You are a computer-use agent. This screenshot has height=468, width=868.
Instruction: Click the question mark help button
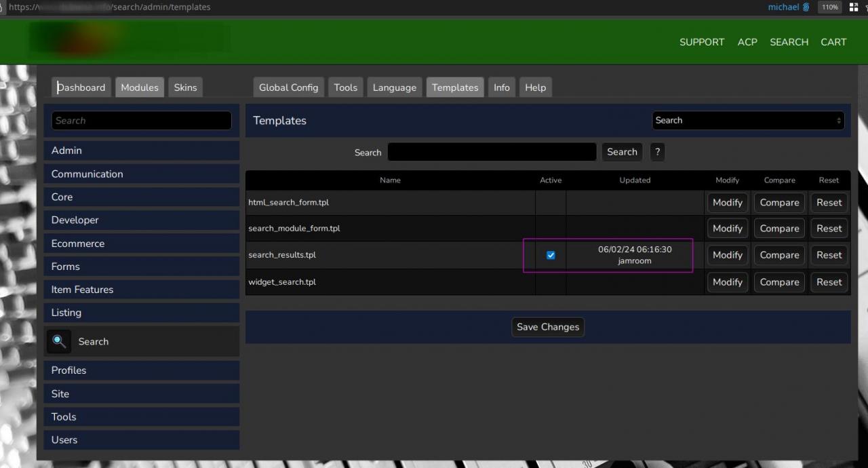pyautogui.click(x=656, y=152)
